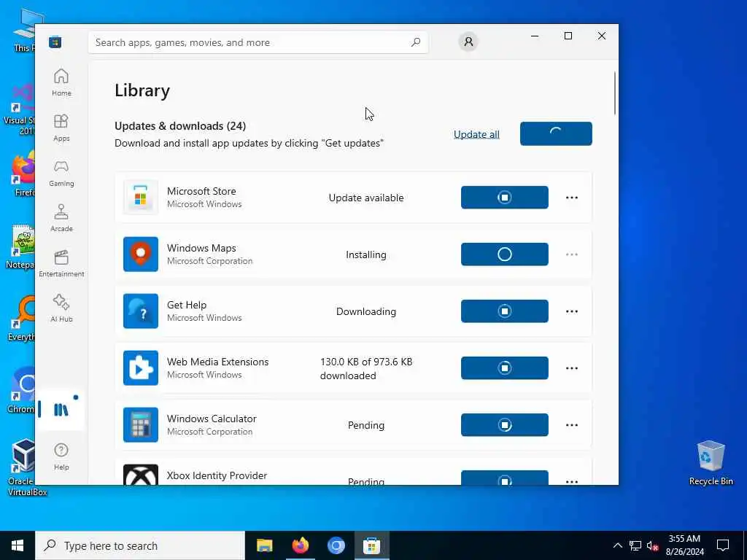
Task: Select the Windows Calculator app name
Action: [212, 419]
